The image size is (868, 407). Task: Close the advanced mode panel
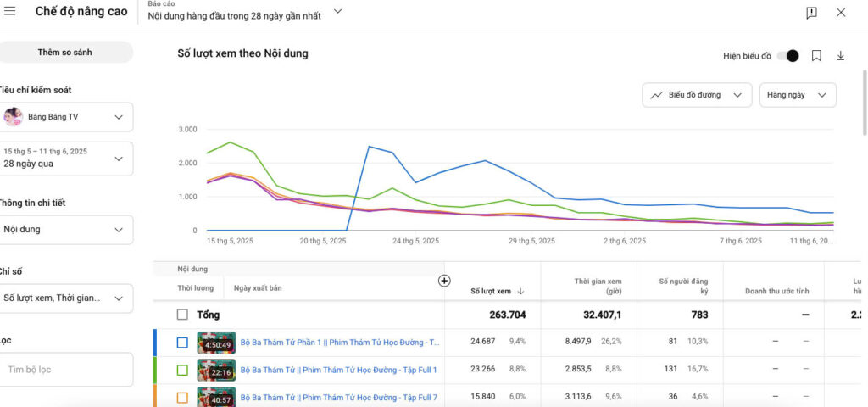click(841, 13)
